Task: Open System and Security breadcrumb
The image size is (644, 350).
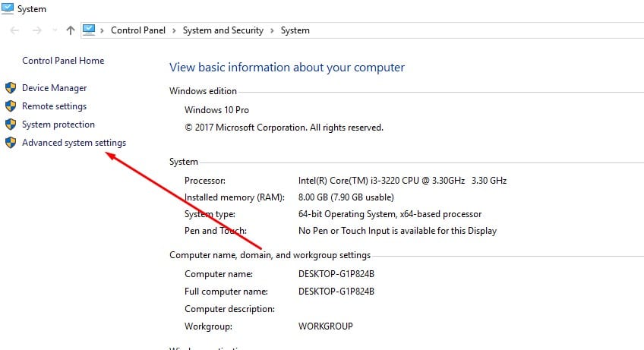Action: [x=223, y=30]
